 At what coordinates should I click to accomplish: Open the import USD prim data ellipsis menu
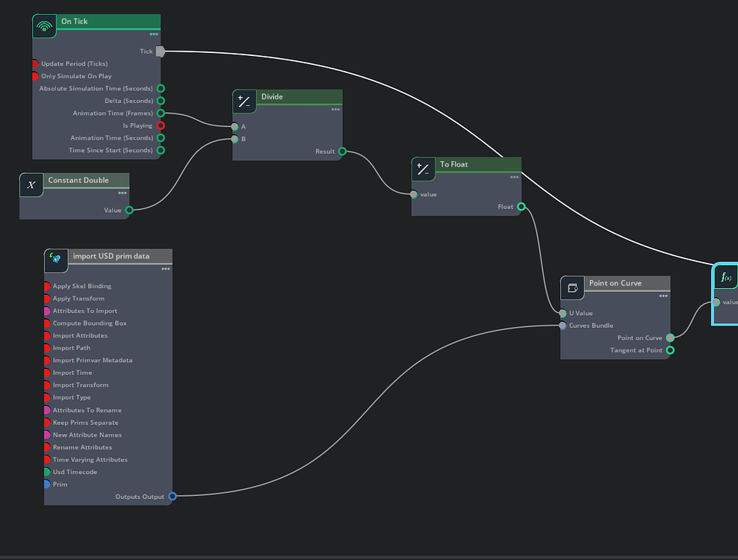(164, 269)
